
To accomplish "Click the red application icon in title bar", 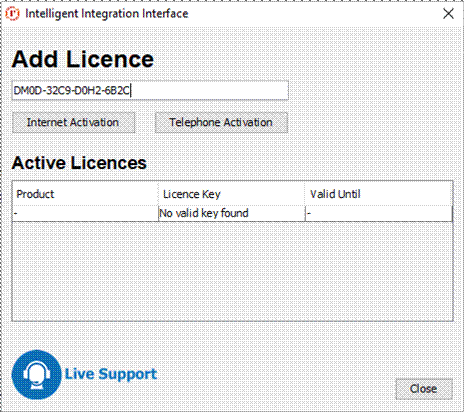I will coord(13,14).
